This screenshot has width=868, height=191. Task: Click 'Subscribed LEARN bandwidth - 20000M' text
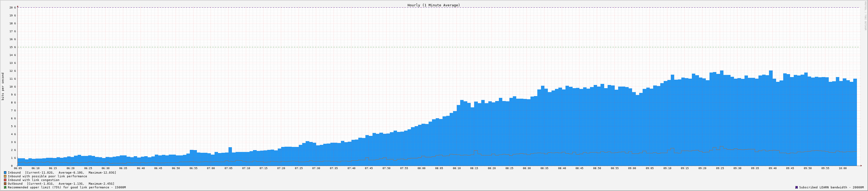click(x=831, y=187)
